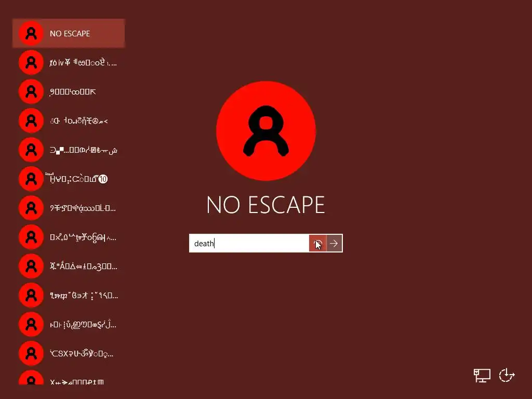Click avatar next to circled 10 user
Viewport: 532px width, 399px height.
coord(31,179)
